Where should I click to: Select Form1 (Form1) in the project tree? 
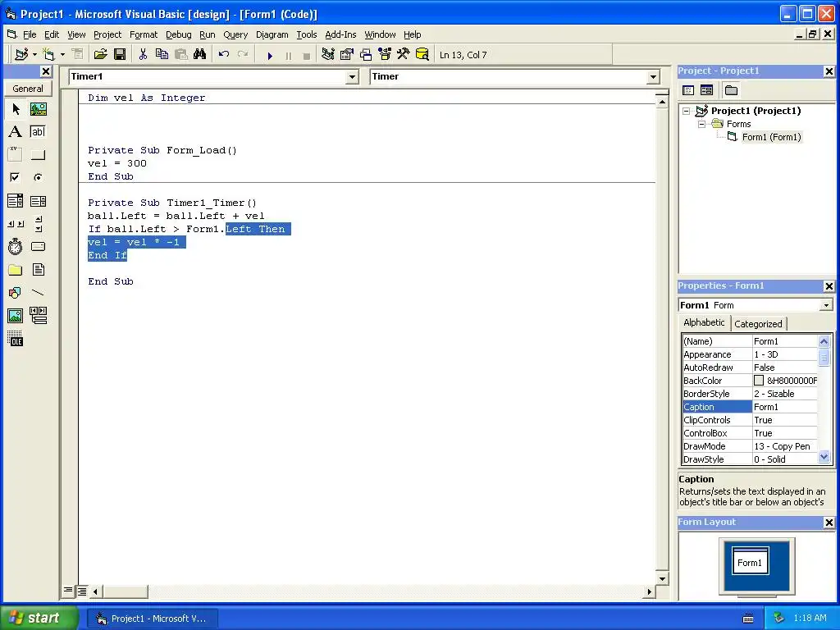click(771, 137)
